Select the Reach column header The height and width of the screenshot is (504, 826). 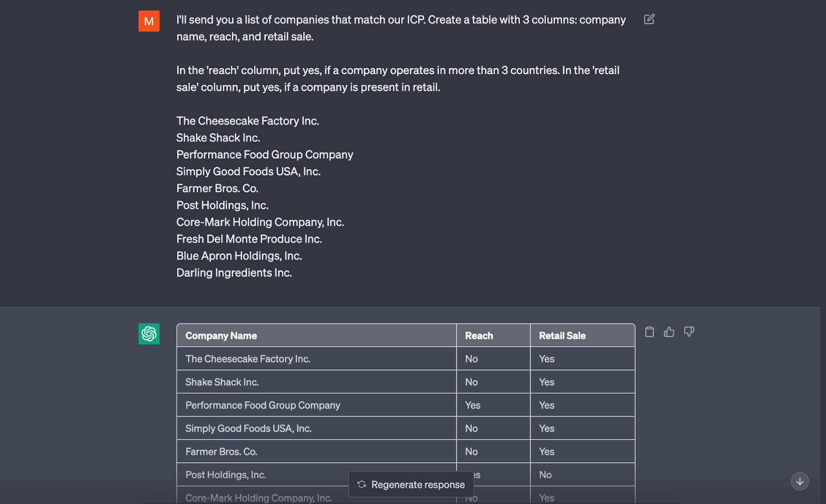pyautogui.click(x=478, y=335)
